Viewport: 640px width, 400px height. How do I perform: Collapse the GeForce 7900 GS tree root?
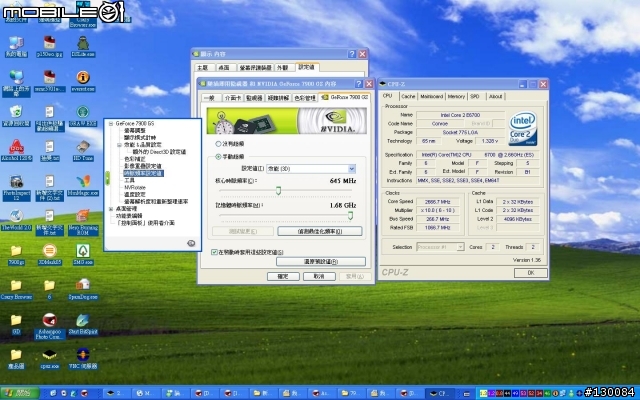tap(111, 123)
